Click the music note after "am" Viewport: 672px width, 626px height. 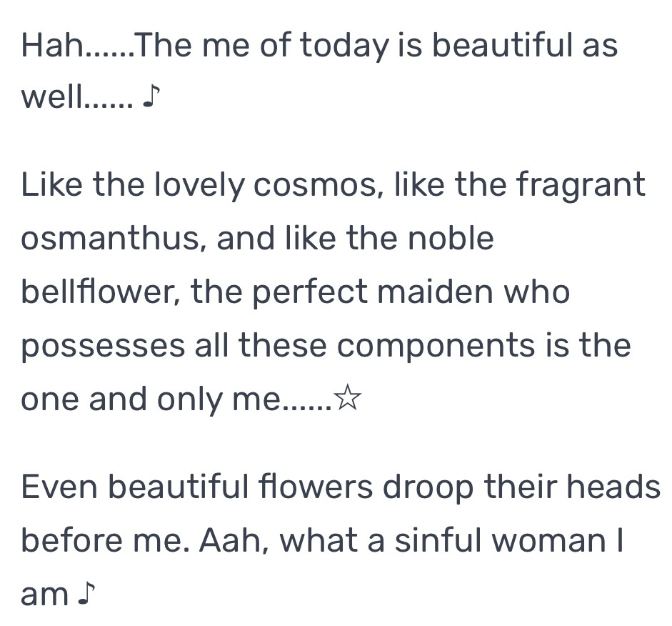tap(86, 593)
